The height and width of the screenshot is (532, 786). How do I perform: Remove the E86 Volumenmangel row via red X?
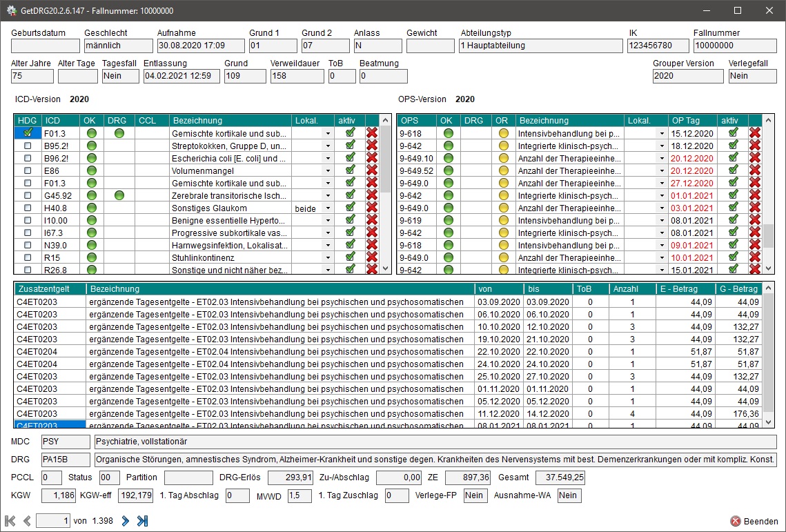(371, 170)
